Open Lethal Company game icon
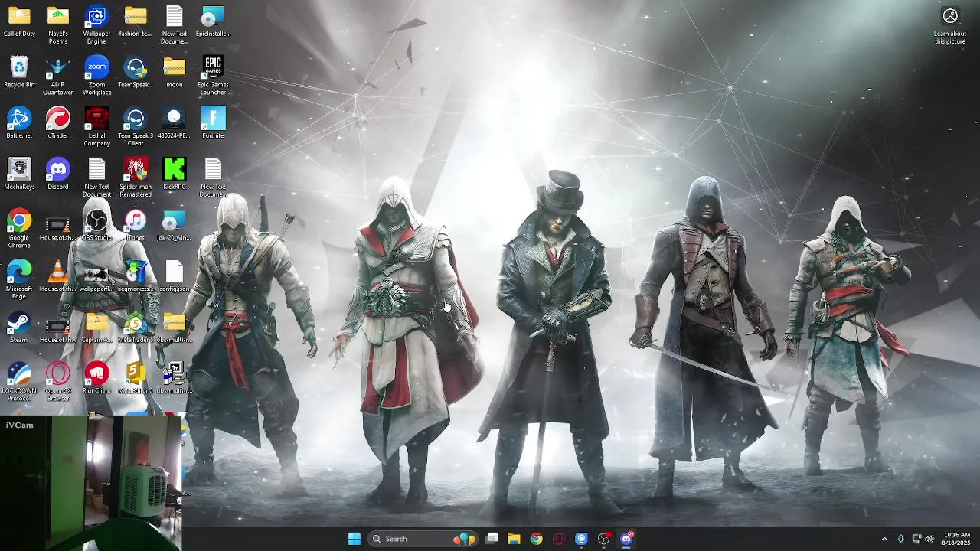 [96, 127]
